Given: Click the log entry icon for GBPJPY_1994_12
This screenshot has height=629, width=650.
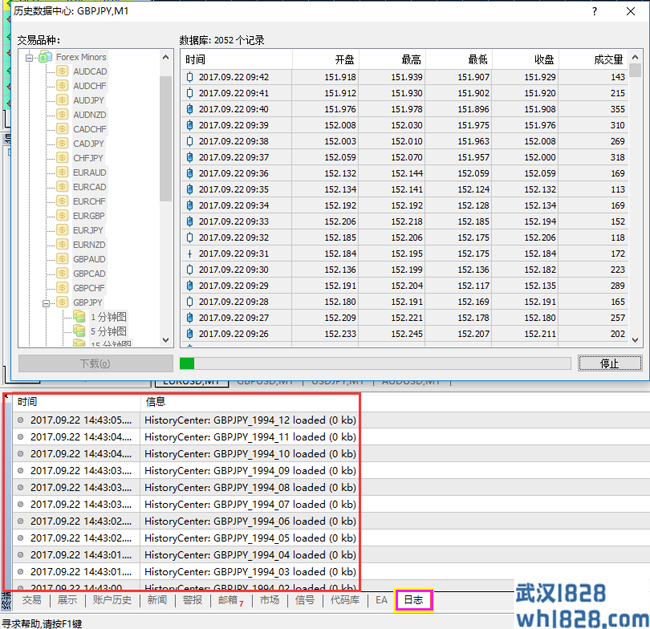Looking at the screenshot, I should coord(20,420).
